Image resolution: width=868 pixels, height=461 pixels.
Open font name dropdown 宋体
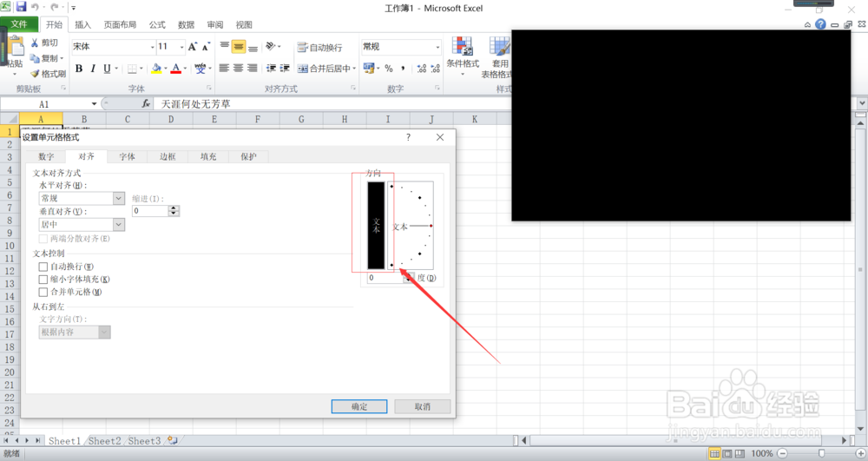152,47
